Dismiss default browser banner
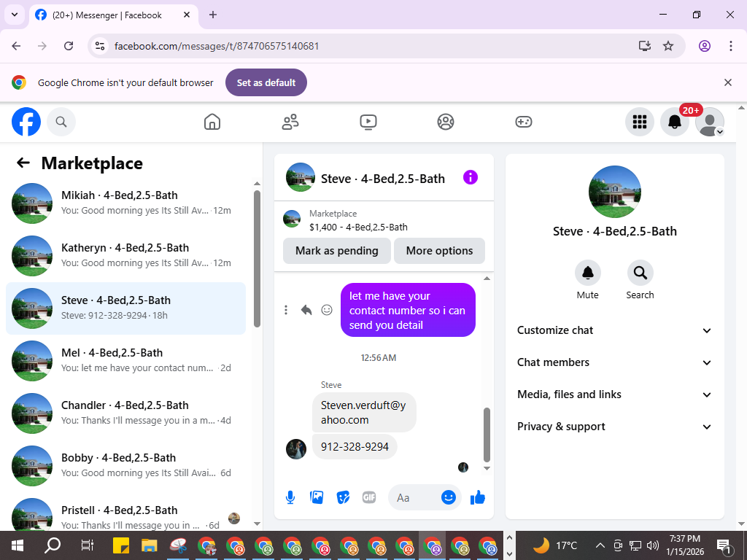This screenshot has width=747, height=560. tap(728, 82)
